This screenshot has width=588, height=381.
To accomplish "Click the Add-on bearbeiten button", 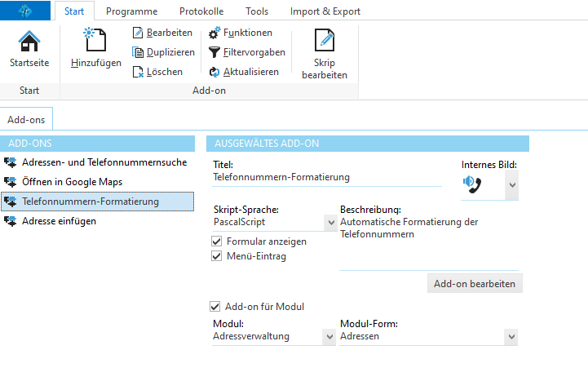I will [475, 283].
